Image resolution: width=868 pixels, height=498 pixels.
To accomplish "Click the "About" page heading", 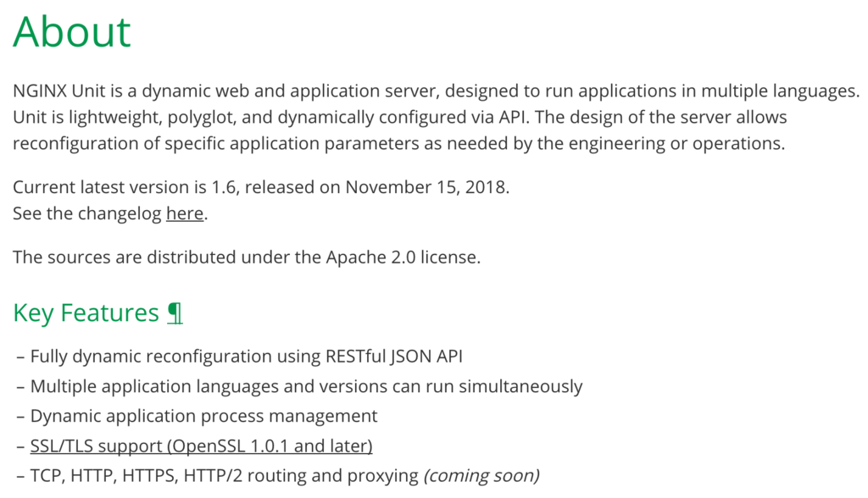I will [x=72, y=31].
